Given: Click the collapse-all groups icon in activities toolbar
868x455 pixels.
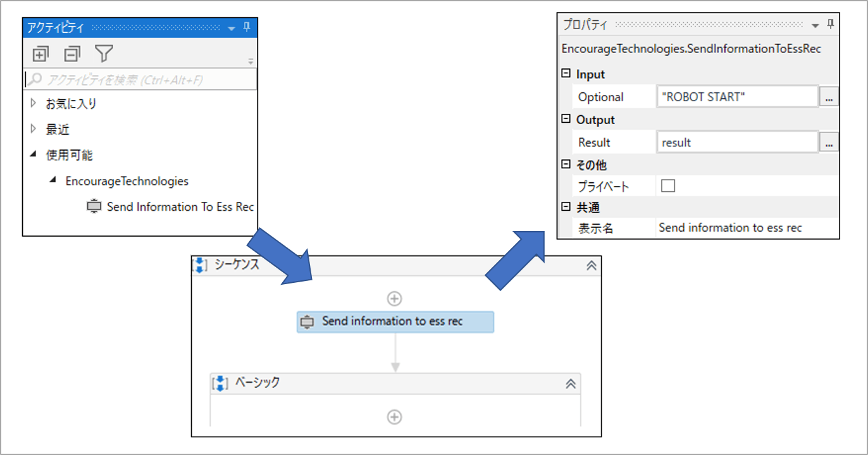Looking at the screenshot, I should tap(71, 53).
